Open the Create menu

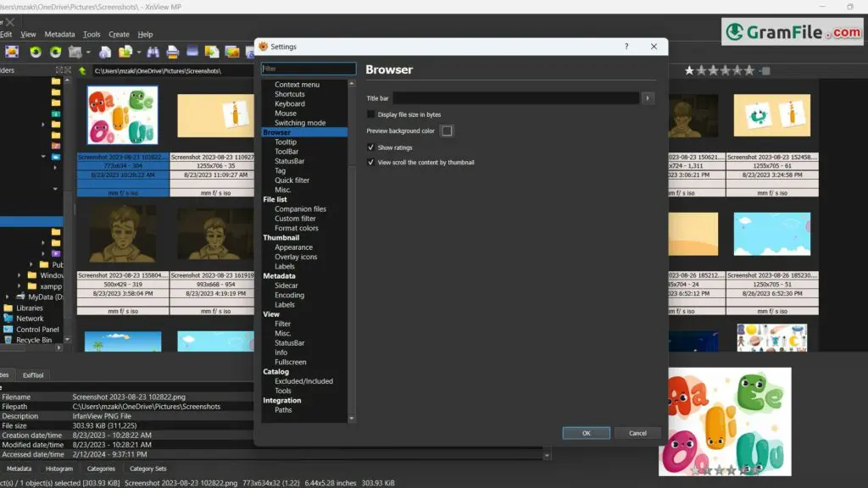119,34
